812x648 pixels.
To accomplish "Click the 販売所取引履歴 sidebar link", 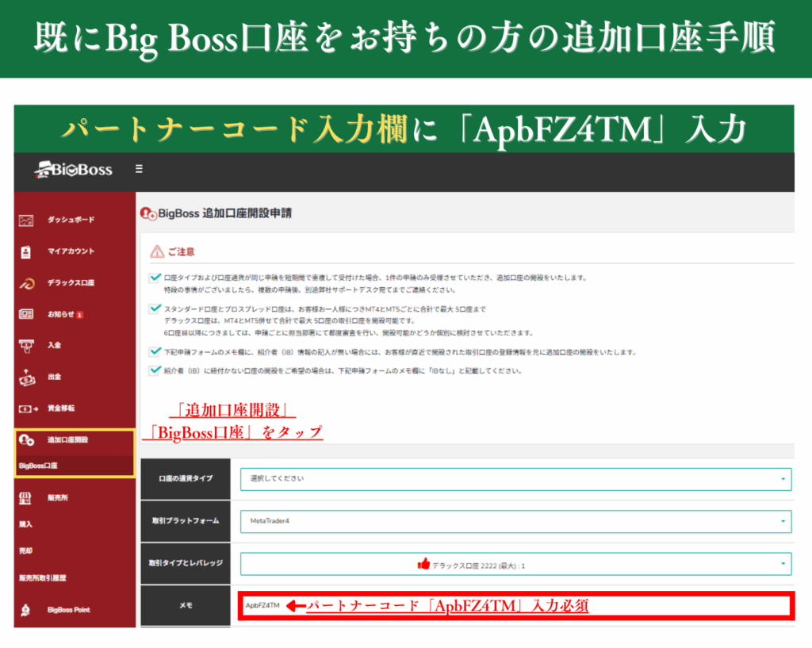I will point(44,578).
